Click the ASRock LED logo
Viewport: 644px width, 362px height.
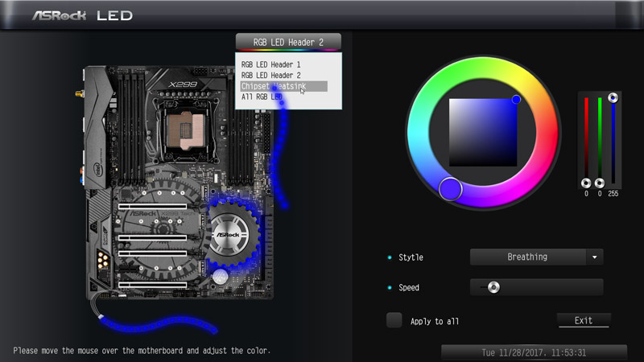tap(83, 15)
